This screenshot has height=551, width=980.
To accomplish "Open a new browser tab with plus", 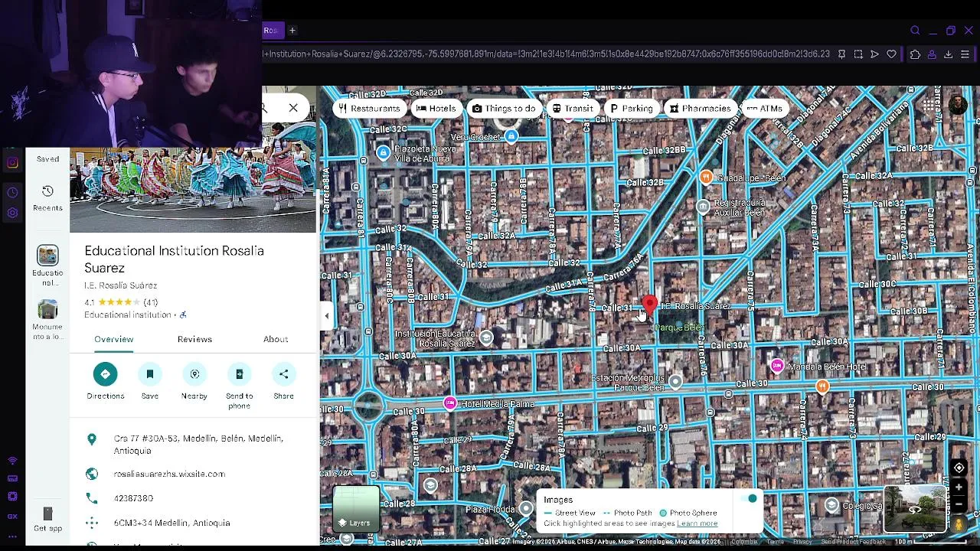I will point(292,31).
